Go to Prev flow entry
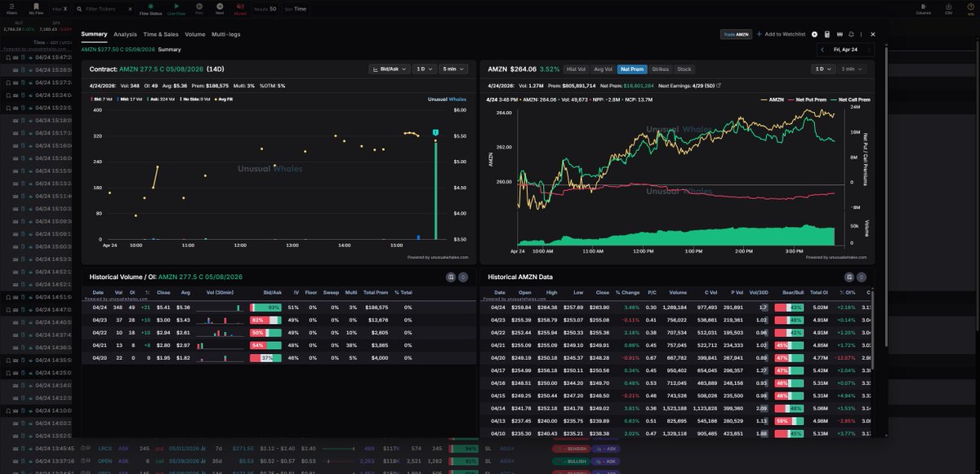The height and width of the screenshot is (474, 980). [199, 9]
